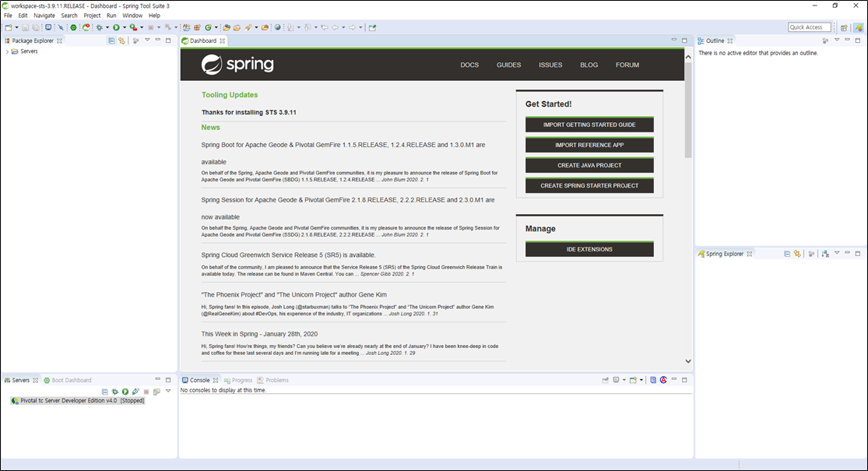Switch to the Progress tab

pyautogui.click(x=238, y=380)
